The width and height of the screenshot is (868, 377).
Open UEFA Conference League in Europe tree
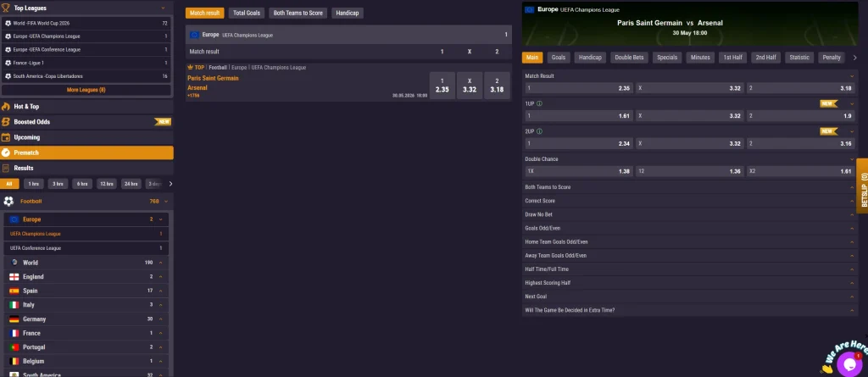point(86,248)
